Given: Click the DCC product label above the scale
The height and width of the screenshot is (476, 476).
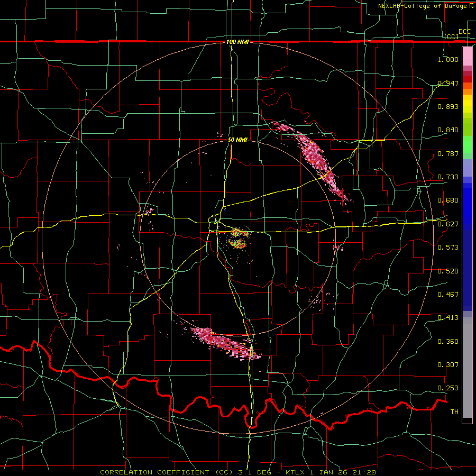Looking at the screenshot, I should point(464,32).
